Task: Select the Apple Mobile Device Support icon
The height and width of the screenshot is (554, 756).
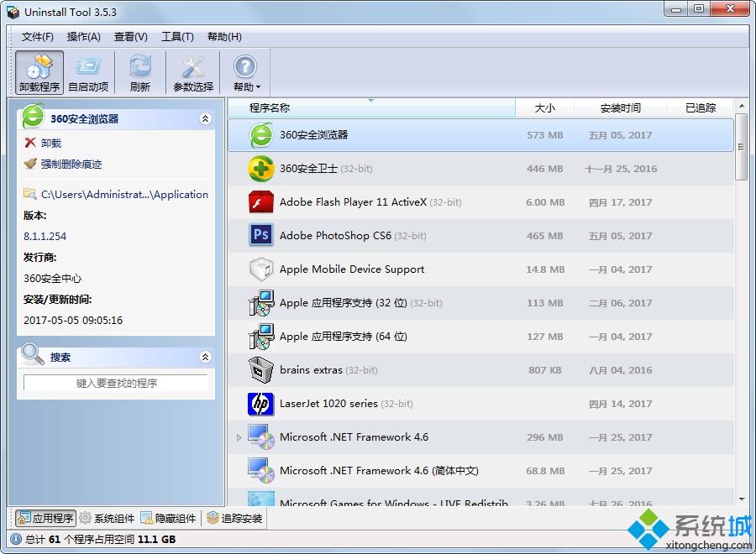Action: pyautogui.click(x=261, y=269)
